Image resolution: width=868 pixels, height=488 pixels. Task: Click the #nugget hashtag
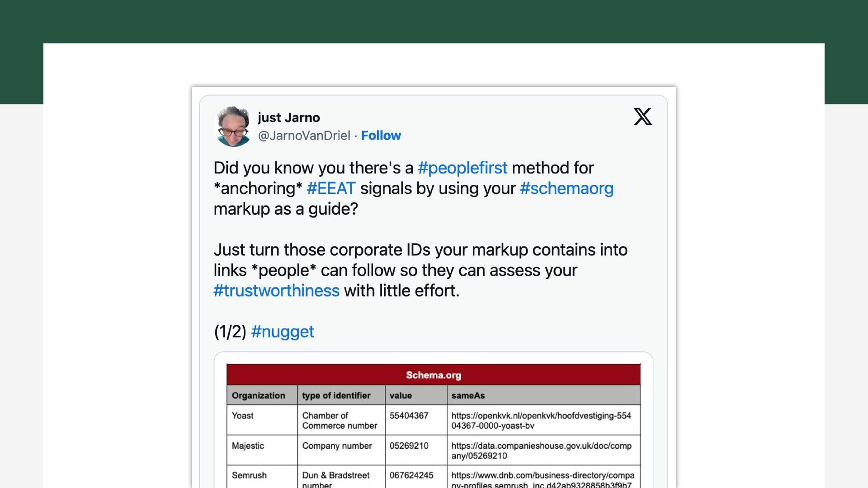[x=282, y=332]
